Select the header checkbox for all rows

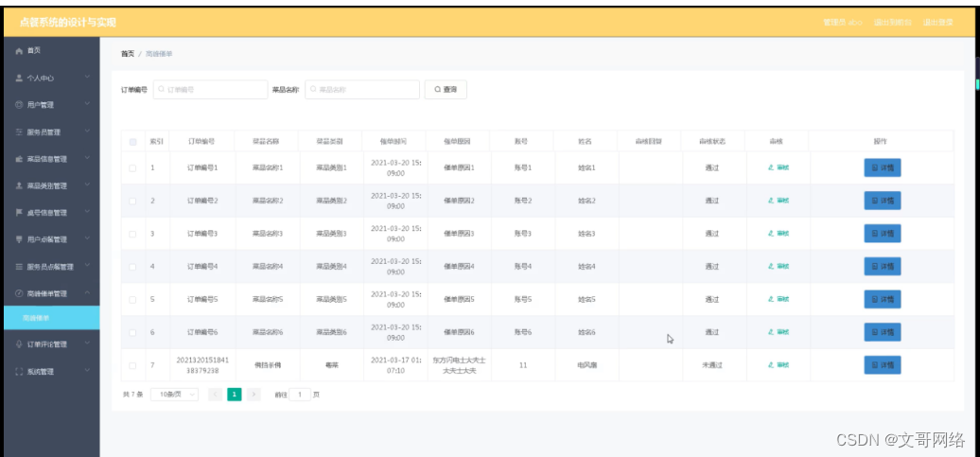tap(132, 142)
